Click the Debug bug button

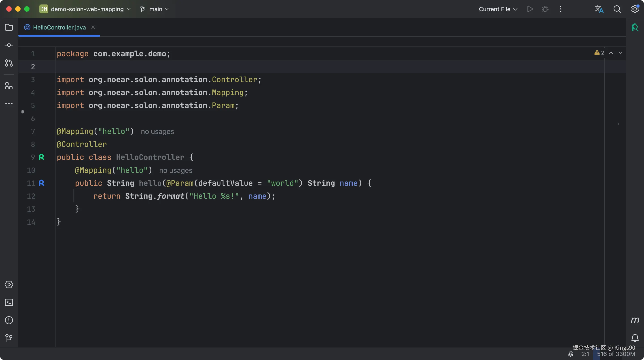(x=545, y=9)
